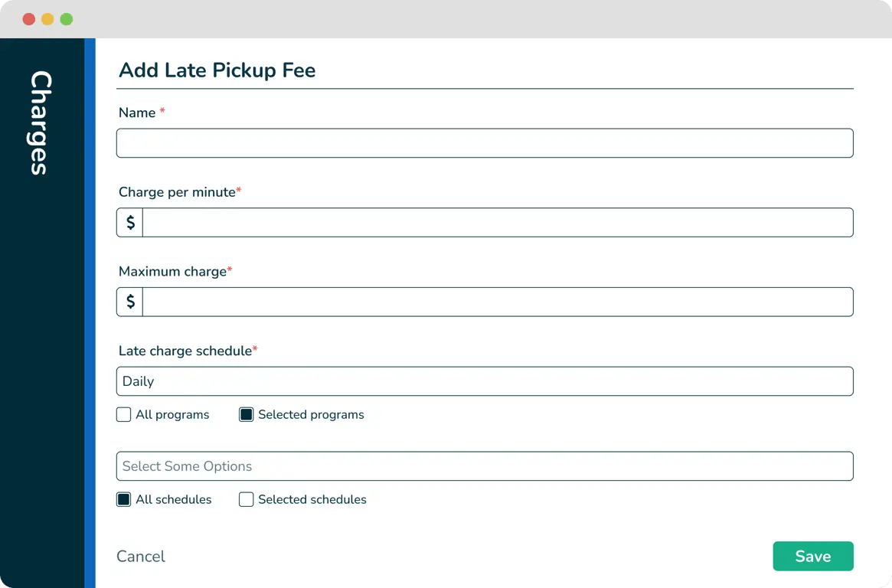Viewport: 892px width, 588px height.
Task: Click the Name field label
Action: click(137, 113)
